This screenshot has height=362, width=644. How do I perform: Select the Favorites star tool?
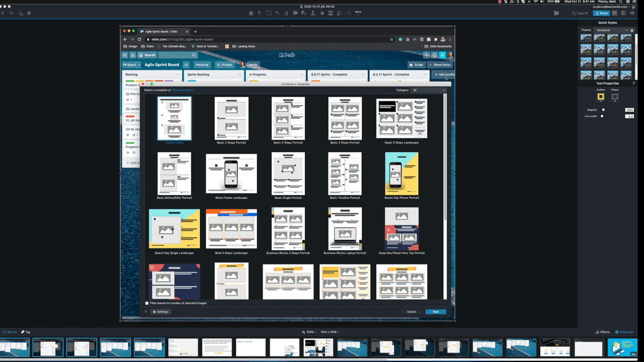251,13
